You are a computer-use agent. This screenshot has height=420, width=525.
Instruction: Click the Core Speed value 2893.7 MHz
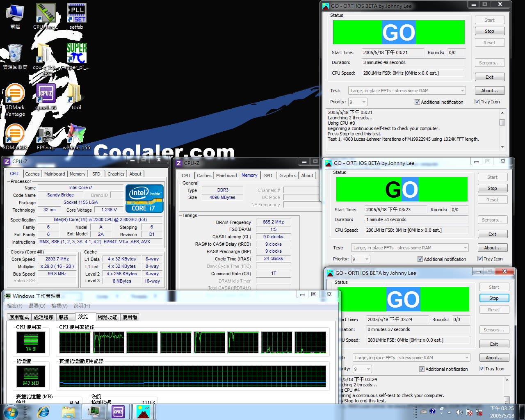57,259
